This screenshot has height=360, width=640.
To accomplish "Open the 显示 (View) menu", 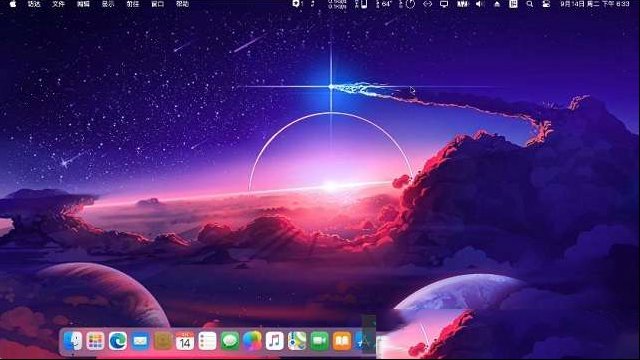I will pos(108,4).
